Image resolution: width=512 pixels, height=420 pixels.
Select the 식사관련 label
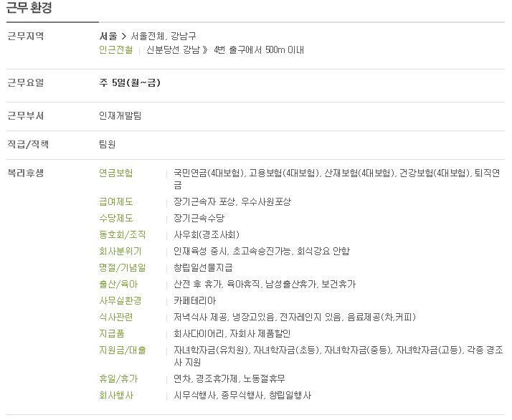click(x=116, y=317)
